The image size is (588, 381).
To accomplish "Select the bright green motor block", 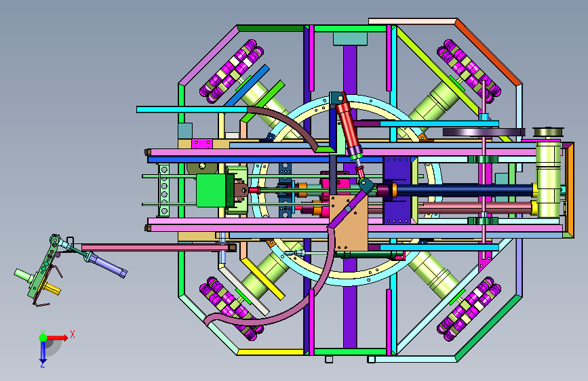I will pos(211,190).
